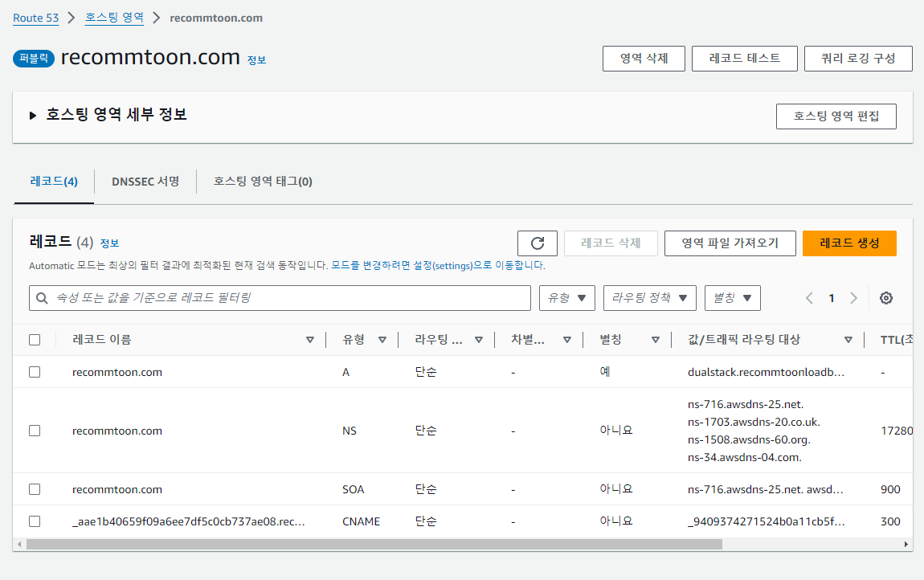Image resolution: width=924 pixels, height=580 pixels.
Task: Click TTL value 300
Action: tap(890, 521)
